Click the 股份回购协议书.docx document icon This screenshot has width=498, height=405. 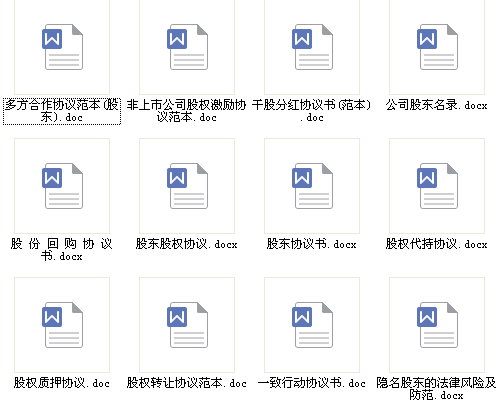[62, 186]
